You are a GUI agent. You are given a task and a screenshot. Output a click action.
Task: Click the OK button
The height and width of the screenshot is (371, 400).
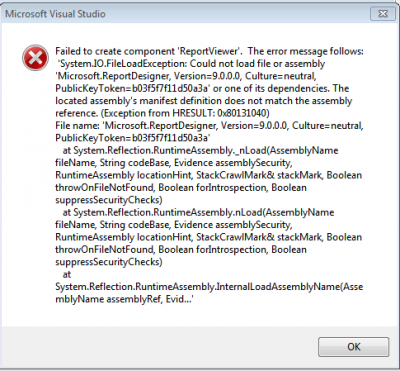353,347
